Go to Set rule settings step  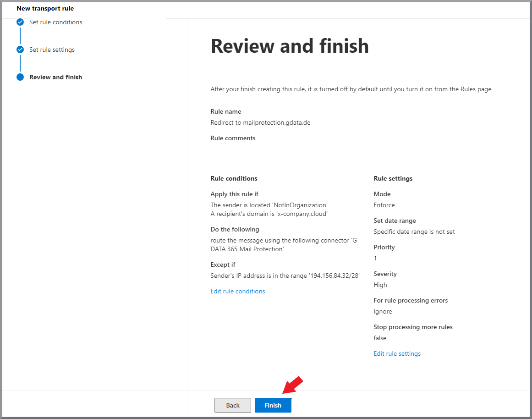click(52, 50)
